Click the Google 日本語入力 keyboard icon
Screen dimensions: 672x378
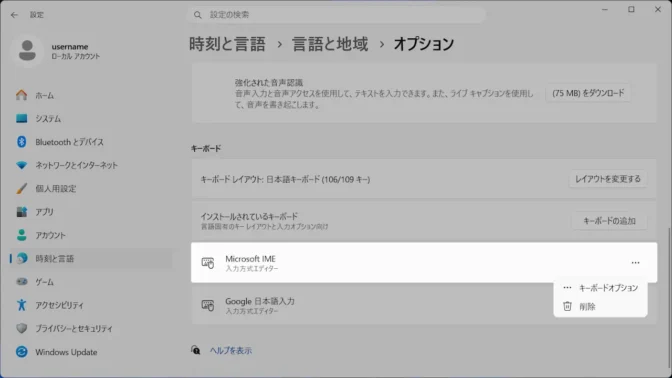(x=208, y=305)
